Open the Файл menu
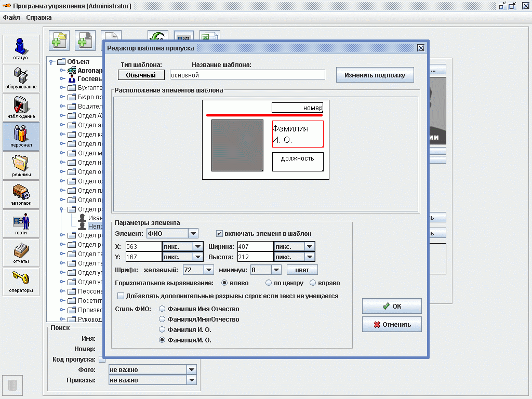 (x=11, y=17)
